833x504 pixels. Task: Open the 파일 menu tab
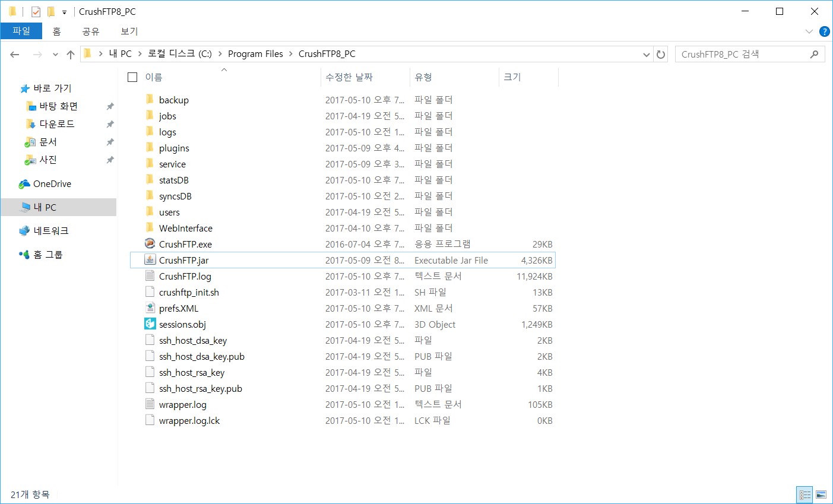pyautogui.click(x=21, y=31)
